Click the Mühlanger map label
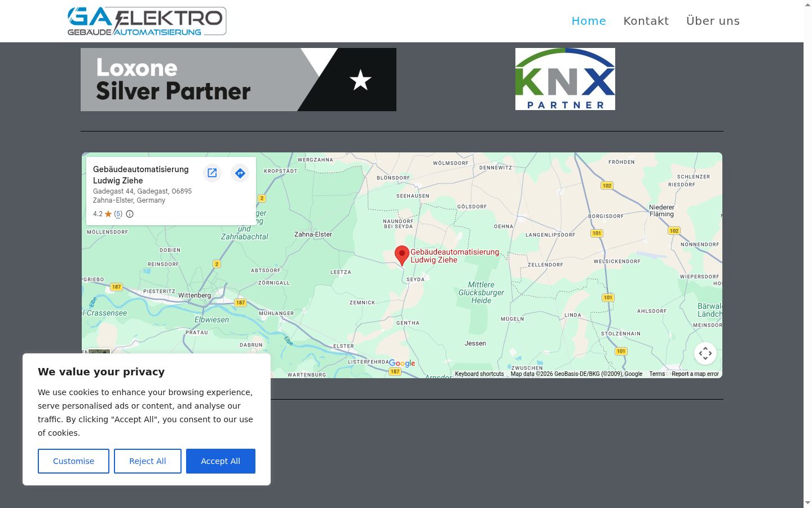This screenshot has width=812, height=508. (276, 313)
